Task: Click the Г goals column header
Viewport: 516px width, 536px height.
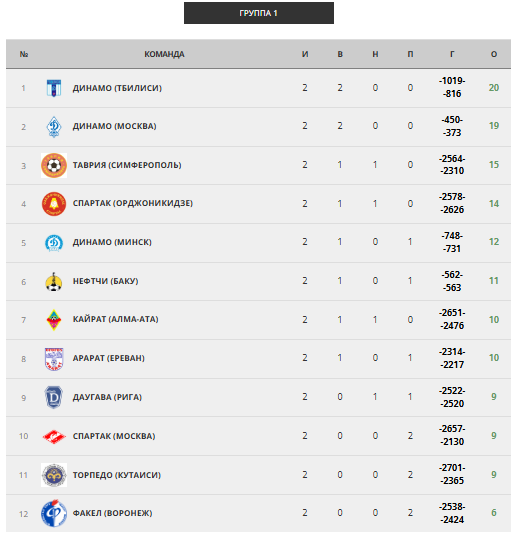Action: pyautogui.click(x=452, y=54)
